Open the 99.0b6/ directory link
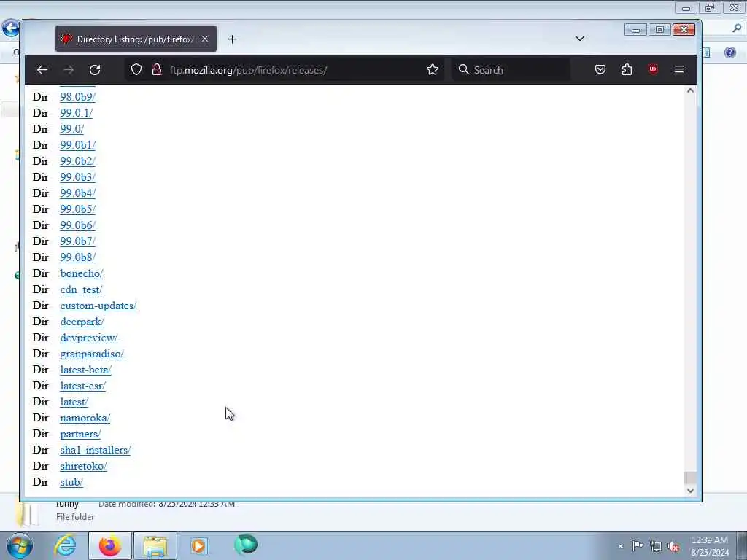747x560 pixels. click(x=77, y=225)
